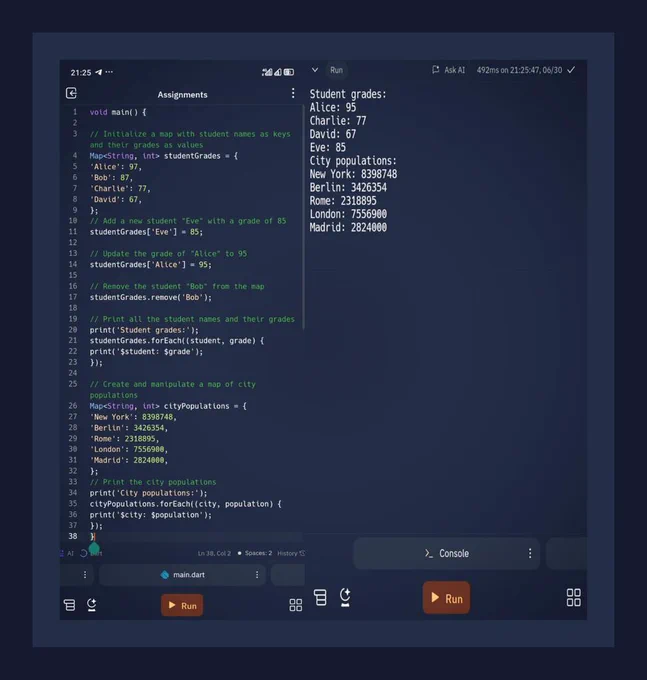Click line 14 studentGrades['Alice'] = 95

pyautogui.click(x=150, y=264)
